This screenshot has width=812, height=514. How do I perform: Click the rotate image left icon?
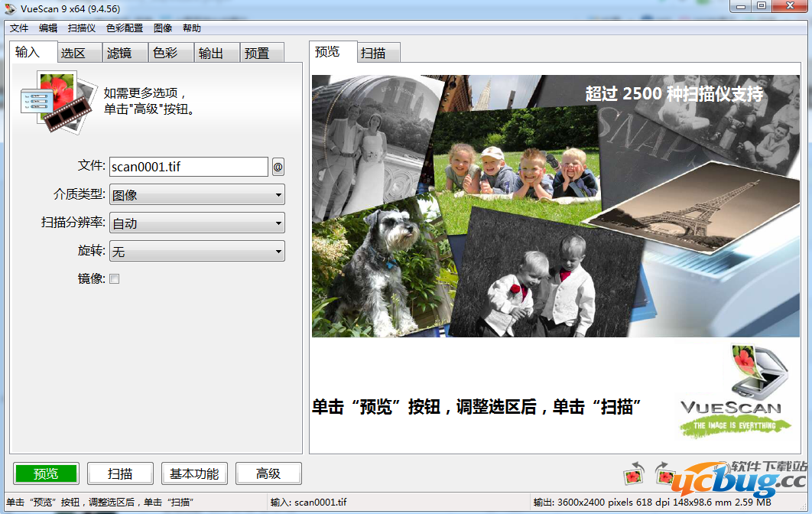(634, 473)
